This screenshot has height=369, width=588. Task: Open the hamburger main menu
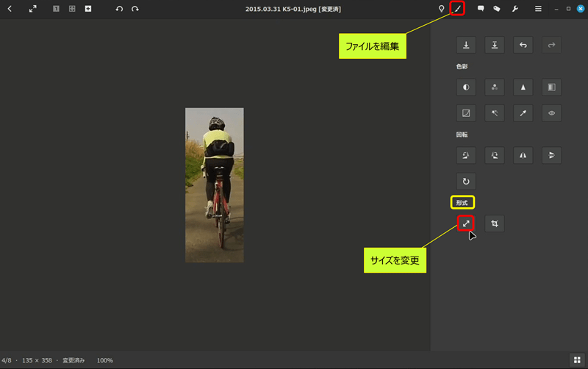tap(538, 9)
